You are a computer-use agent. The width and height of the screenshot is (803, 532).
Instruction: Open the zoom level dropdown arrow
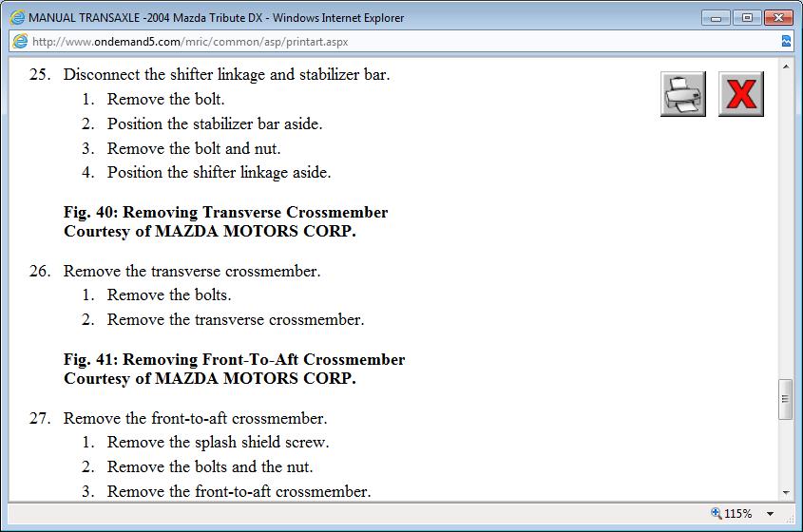(x=771, y=514)
